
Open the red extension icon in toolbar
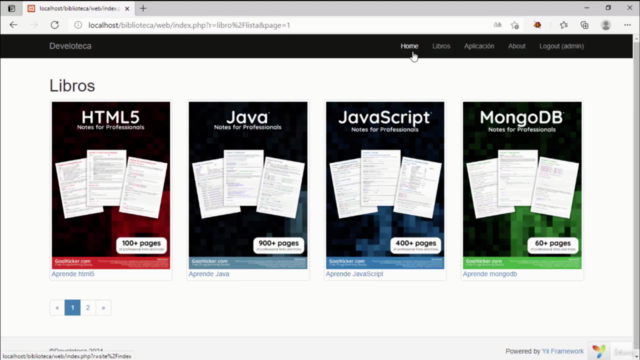tap(537, 25)
